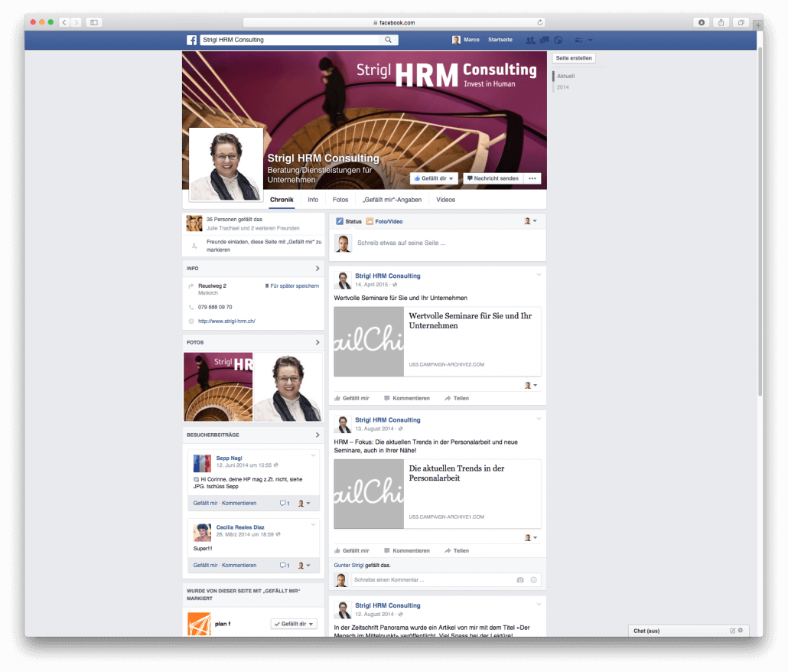Viewport: 788px width, 672px height.
Task: Open comment count under Sepp Nagl's post
Action: pyautogui.click(x=285, y=503)
